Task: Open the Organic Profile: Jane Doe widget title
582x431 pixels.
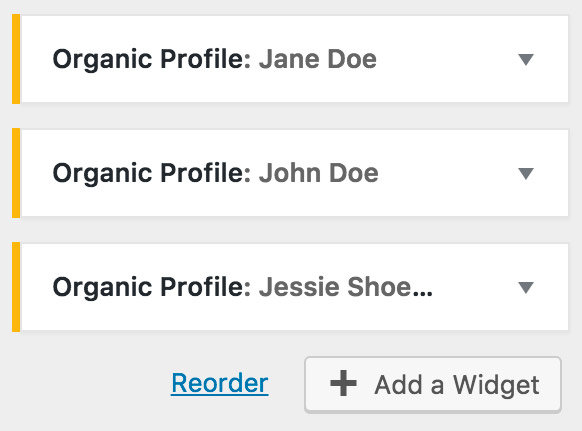Action: [215, 59]
